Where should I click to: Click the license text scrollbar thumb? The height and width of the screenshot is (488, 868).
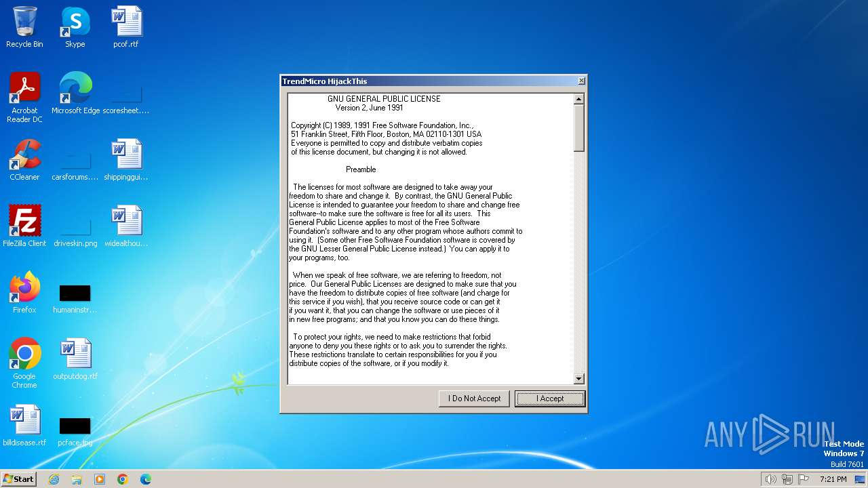579,127
